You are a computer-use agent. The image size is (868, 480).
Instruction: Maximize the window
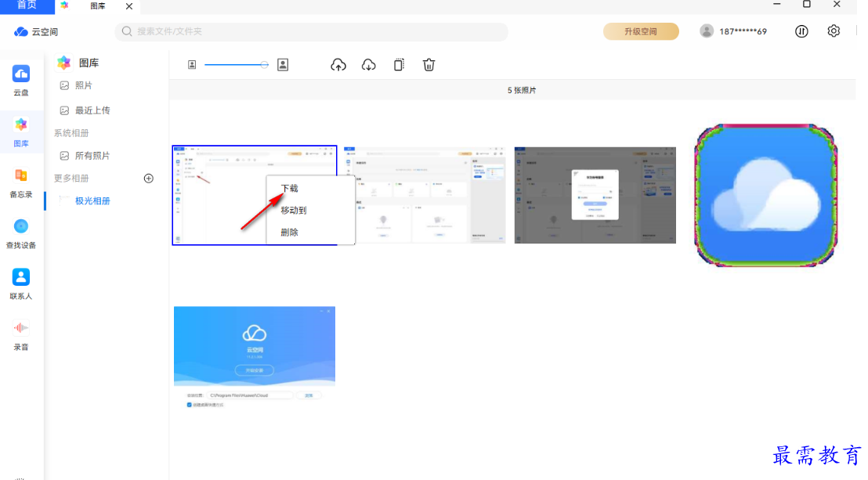[807, 5]
